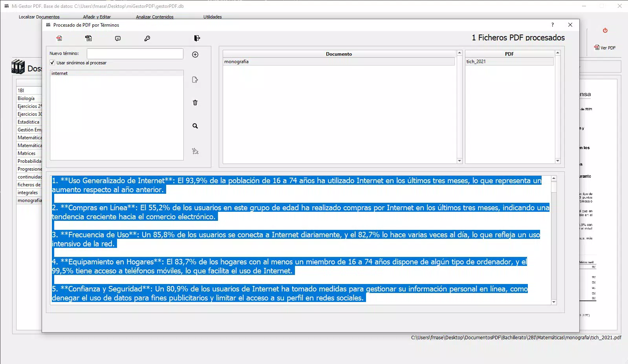The height and width of the screenshot is (364, 628).
Task: Open the 'Utilidades' menu
Action: point(212,17)
